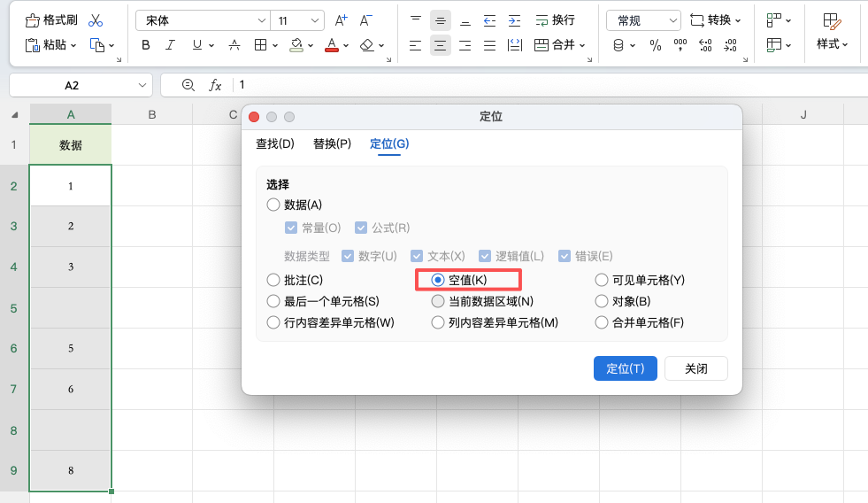Click the blue 定位(T) button
Screen dimensions: 868x503
625,368
